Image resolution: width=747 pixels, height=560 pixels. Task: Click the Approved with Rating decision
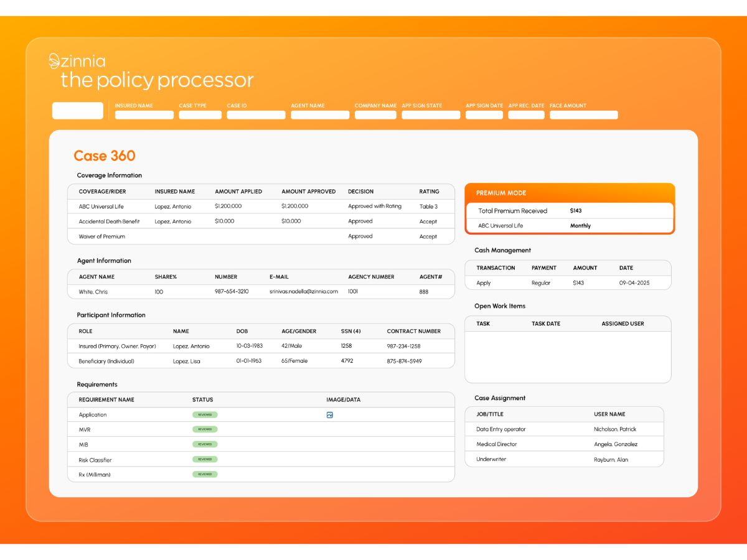tap(375, 207)
